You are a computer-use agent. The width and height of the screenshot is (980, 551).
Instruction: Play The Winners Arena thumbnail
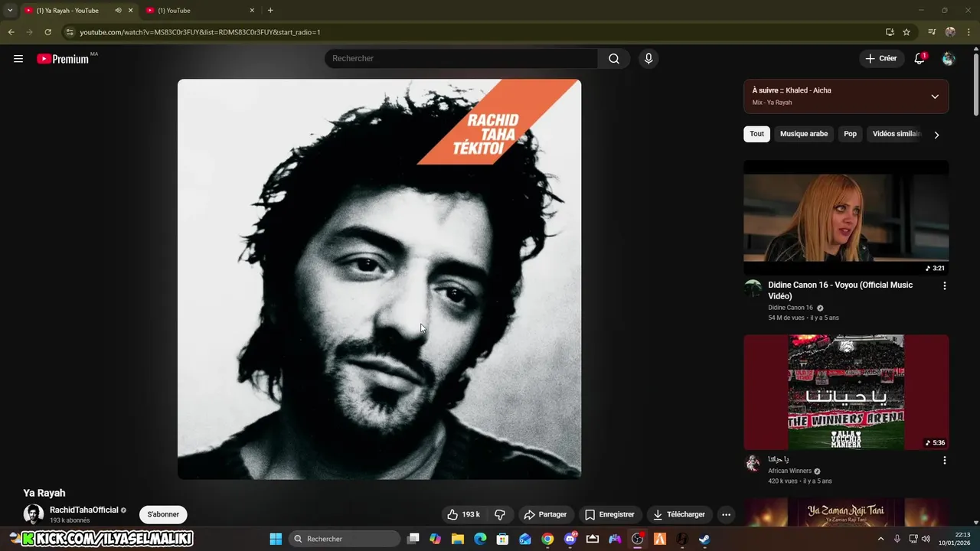tap(846, 392)
